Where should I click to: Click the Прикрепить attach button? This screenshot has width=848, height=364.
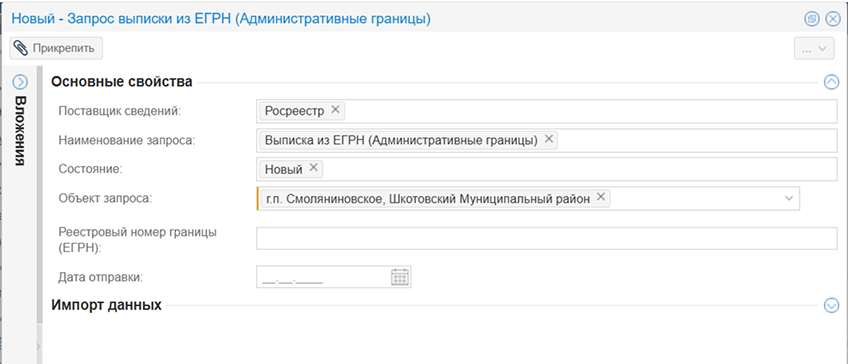coord(56,48)
